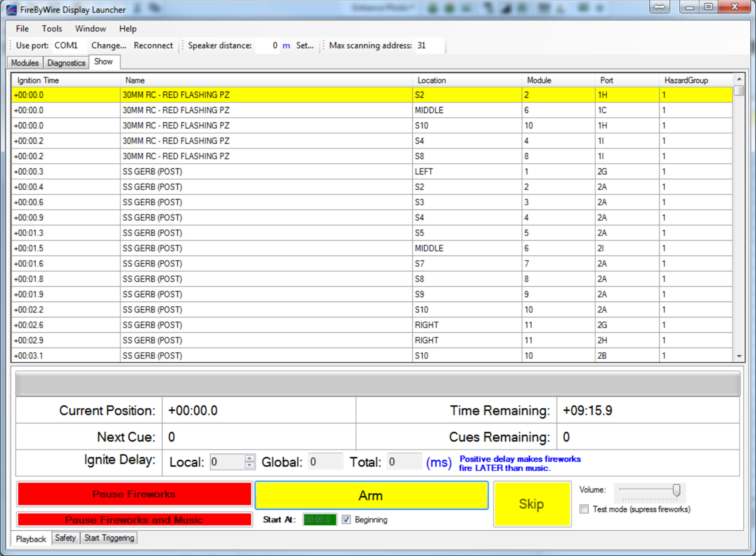
Task: Sort by Module column header
Action: click(x=558, y=80)
